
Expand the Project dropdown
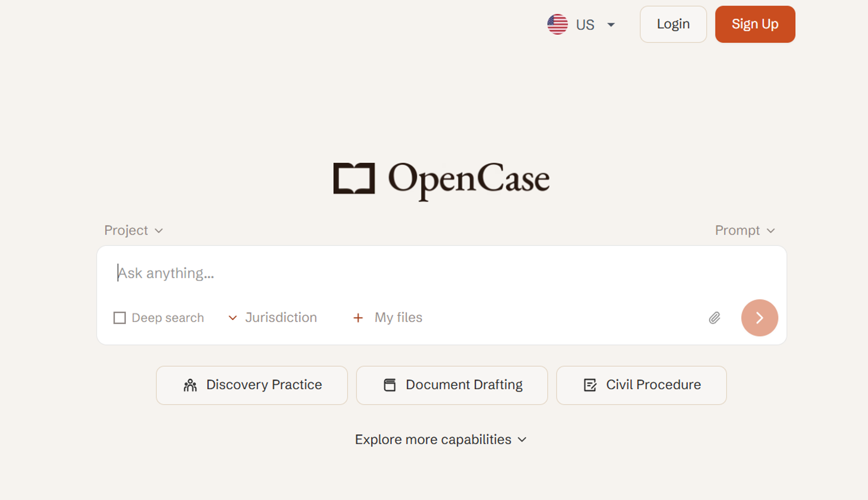[x=133, y=230]
